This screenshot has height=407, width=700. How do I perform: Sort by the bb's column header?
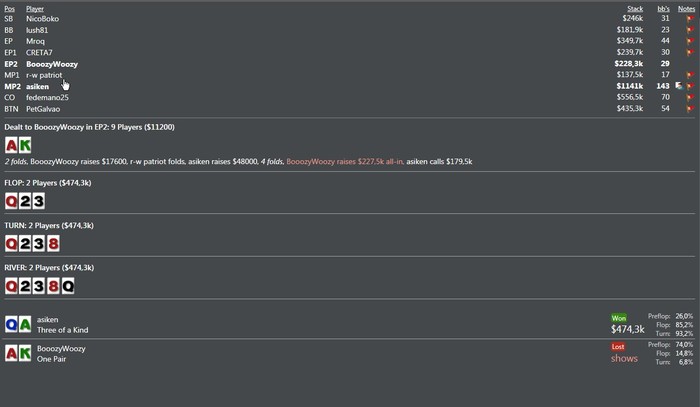coord(663,8)
